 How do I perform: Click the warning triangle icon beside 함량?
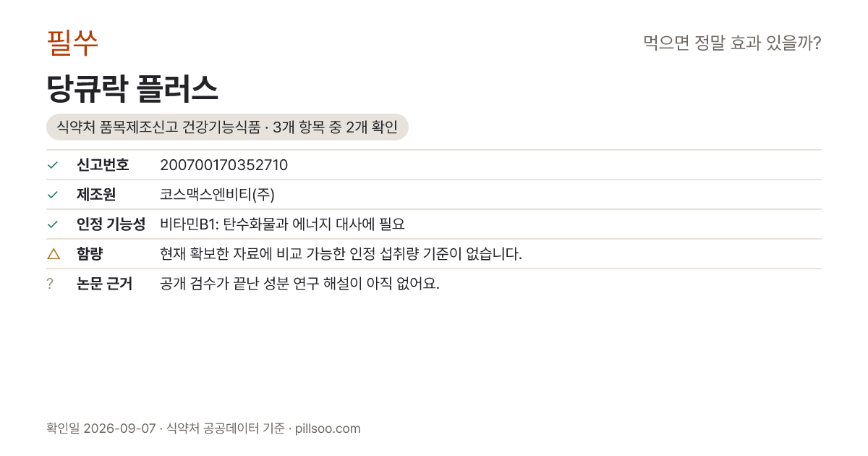coord(53,253)
